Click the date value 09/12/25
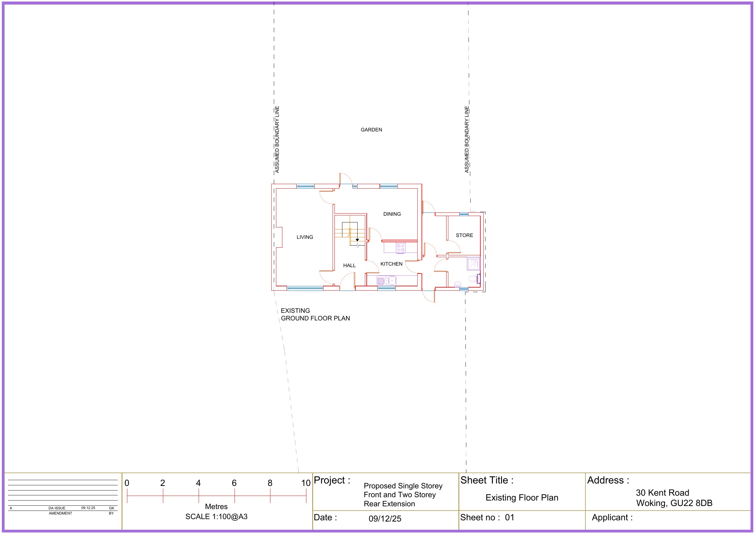Image resolution: width=756 pixels, height=534 pixels. pyautogui.click(x=385, y=519)
